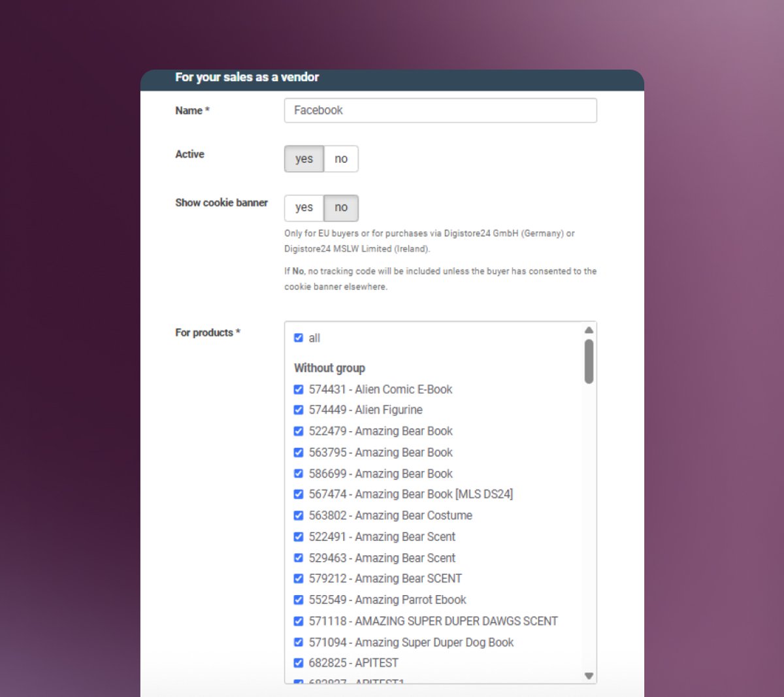Screen dimensions: 784x697
Task: Click the product list scroll up arrow
Action: (x=589, y=330)
